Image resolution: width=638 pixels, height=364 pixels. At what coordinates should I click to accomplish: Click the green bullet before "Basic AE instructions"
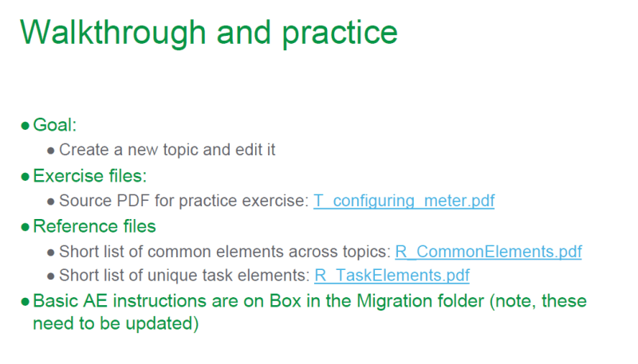tap(26, 303)
